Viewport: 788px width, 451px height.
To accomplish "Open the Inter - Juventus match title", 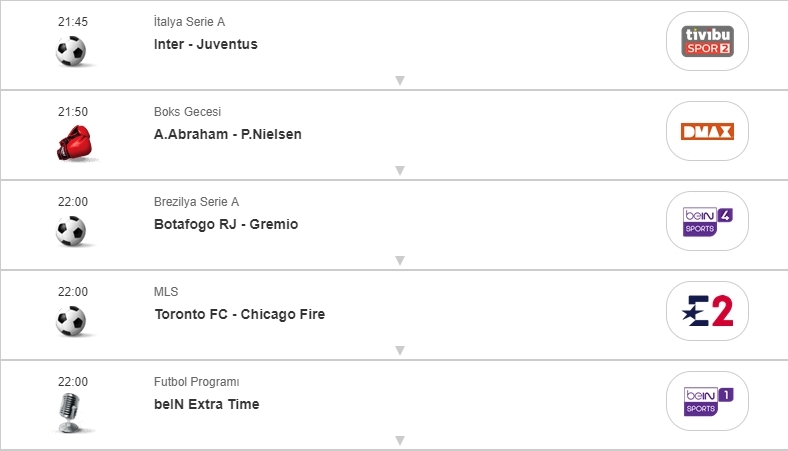I will 206,44.
